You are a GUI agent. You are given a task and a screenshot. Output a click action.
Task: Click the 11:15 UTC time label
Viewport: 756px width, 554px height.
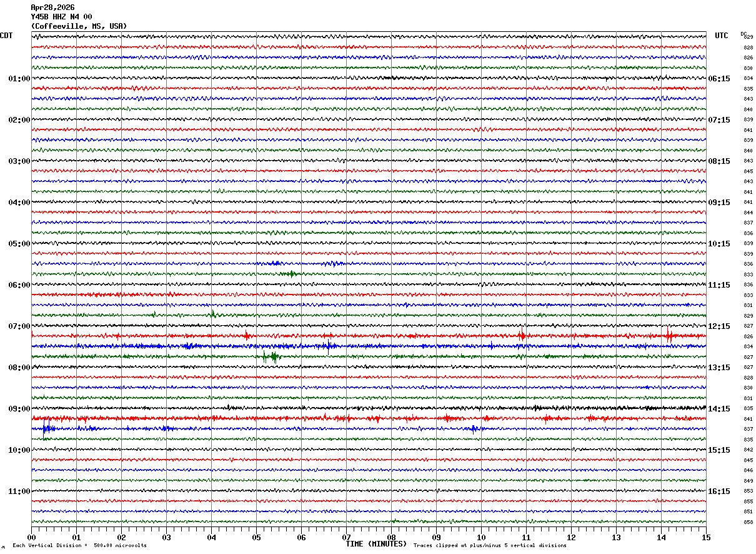pos(719,285)
